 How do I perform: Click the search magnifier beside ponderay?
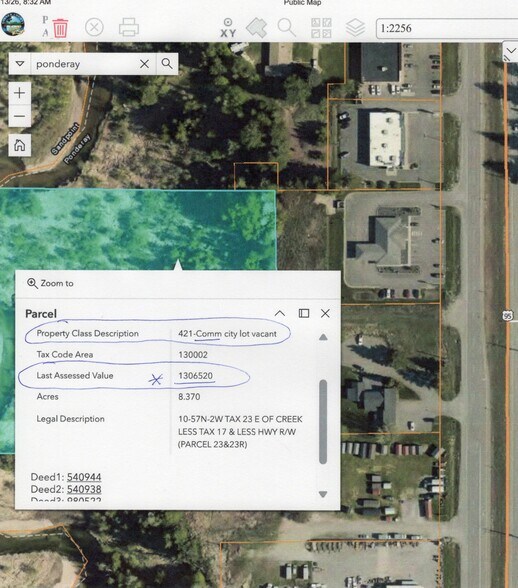coord(167,64)
